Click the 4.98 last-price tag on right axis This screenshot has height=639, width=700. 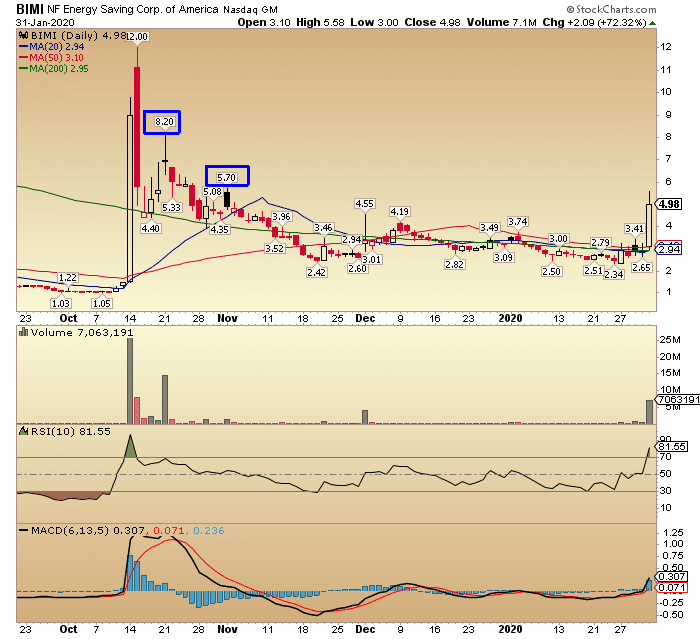(x=669, y=204)
